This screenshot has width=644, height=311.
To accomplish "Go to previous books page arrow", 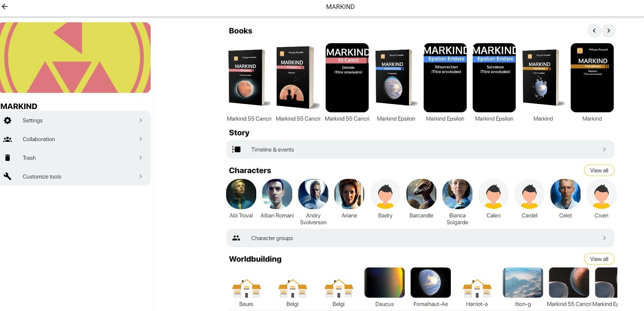I will (x=594, y=31).
